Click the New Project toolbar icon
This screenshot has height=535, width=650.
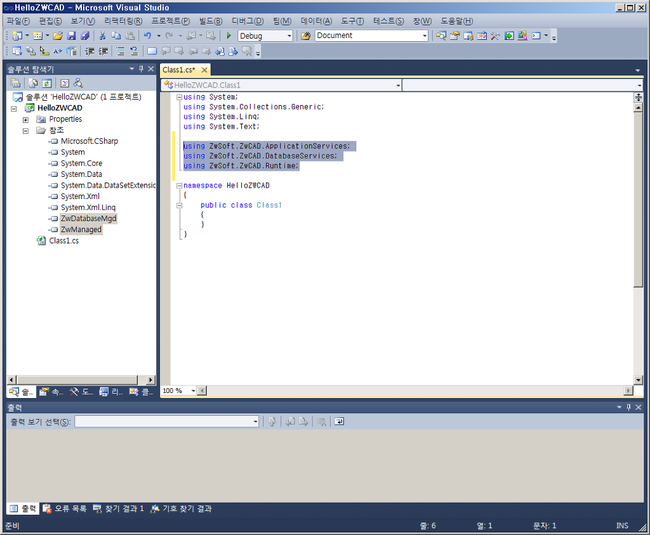click(17, 36)
